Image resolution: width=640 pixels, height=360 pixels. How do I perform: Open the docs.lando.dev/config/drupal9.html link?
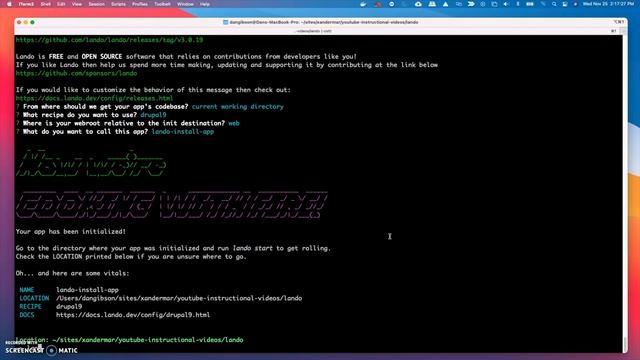tap(133, 315)
